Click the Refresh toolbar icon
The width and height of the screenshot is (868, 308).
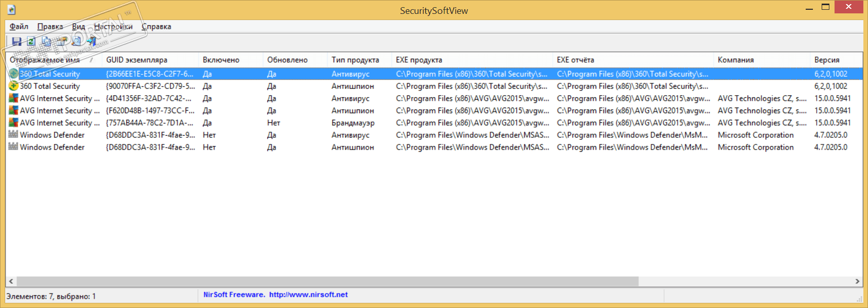31,42
